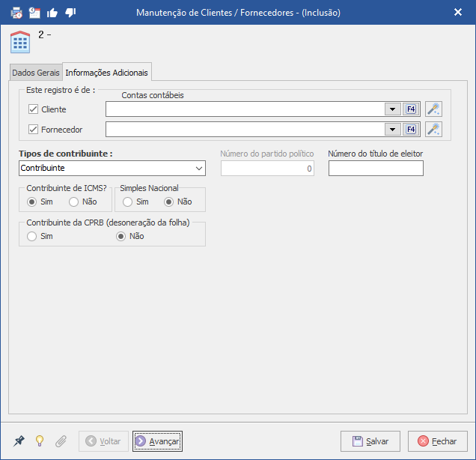
Task: Click the Fechar button
Action: [438, 441]
